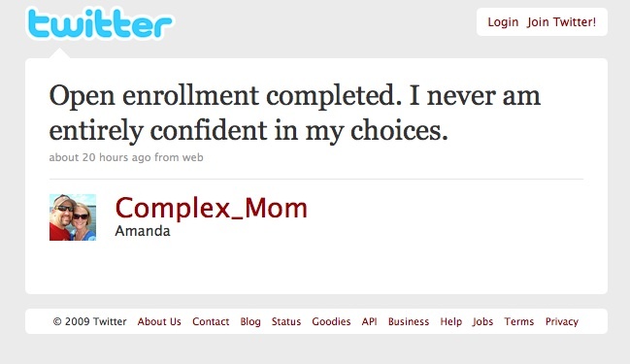Image resolution: width=630 pixels, height=364 pixels.
Task: Go to the Contact page
Action: click(x=211, y=321)
